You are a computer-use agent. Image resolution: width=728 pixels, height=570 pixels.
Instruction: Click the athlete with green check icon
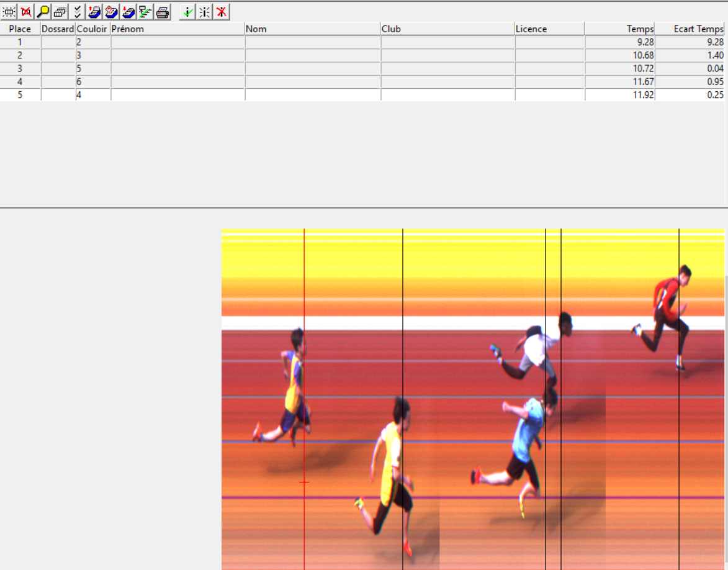[187, 12]
